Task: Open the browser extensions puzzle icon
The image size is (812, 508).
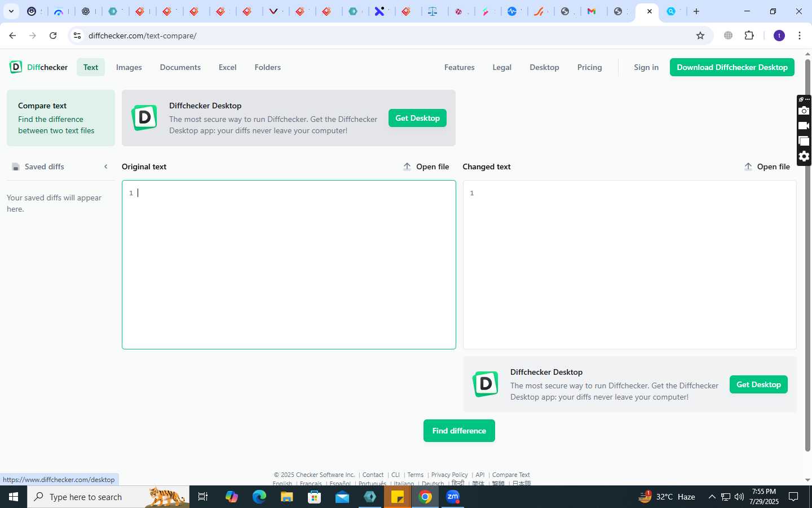Action: click(749, 36)
